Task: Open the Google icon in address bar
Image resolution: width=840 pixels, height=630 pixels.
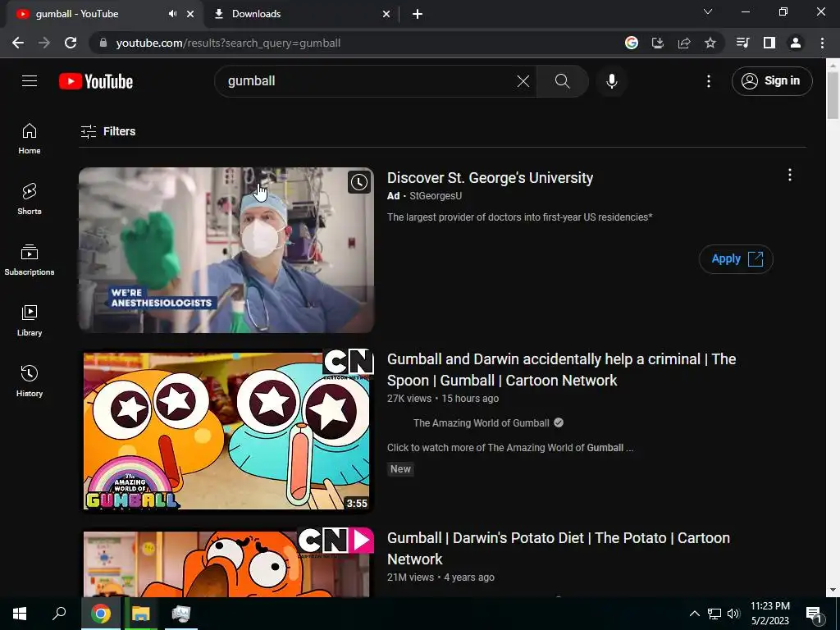Action: [x=632, y=43]
